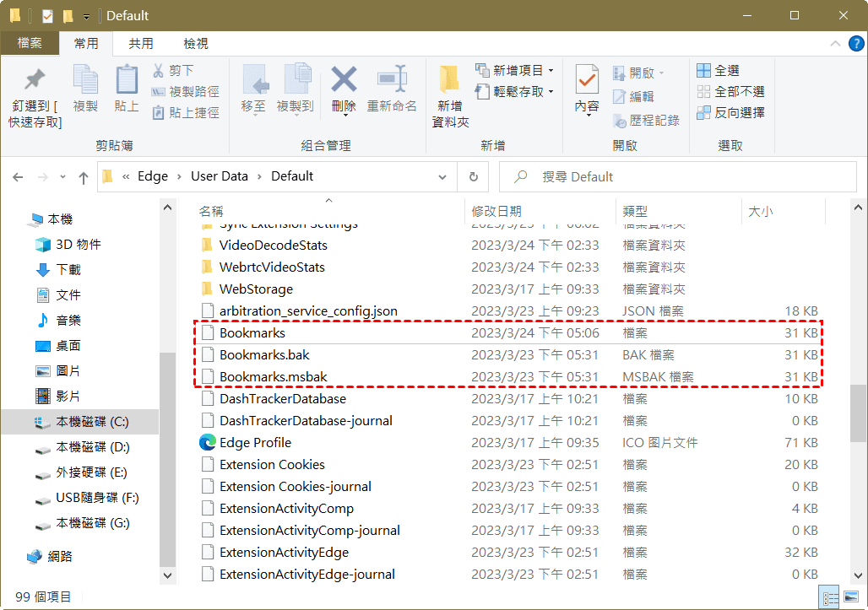
Task: Select 本機磁碟 (D:) in navigation pane
Action: 92,447
